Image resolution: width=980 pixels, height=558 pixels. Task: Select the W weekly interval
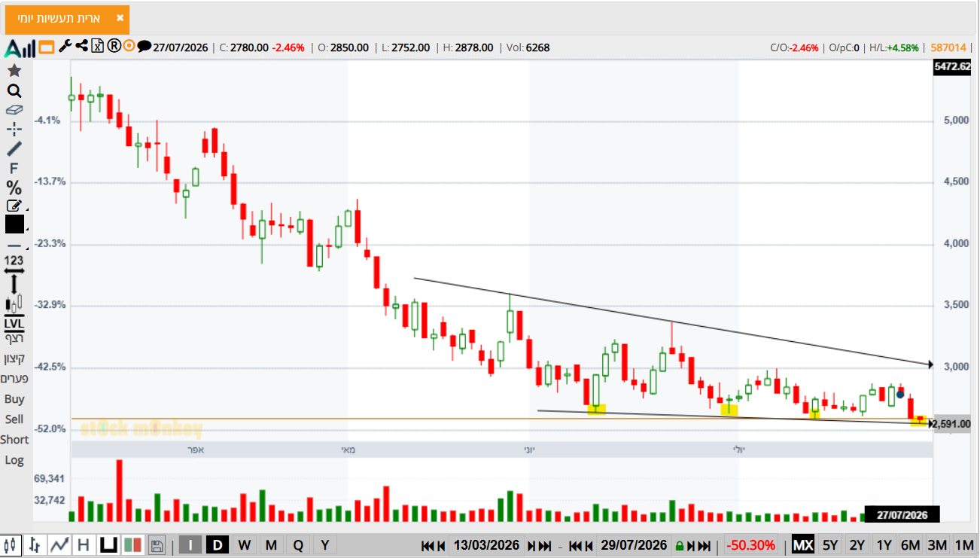(245, 545)
